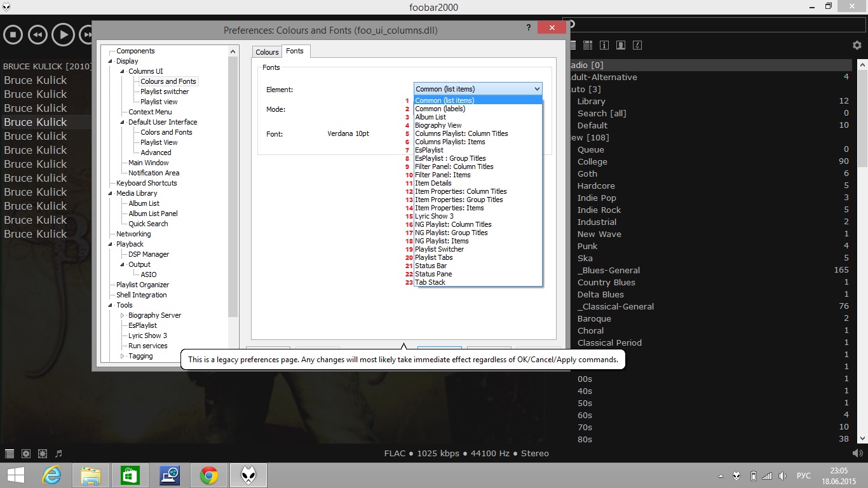Collapse the Media Library tree node
Viewport: 868px width, 488px height.
tap(111, 193)
